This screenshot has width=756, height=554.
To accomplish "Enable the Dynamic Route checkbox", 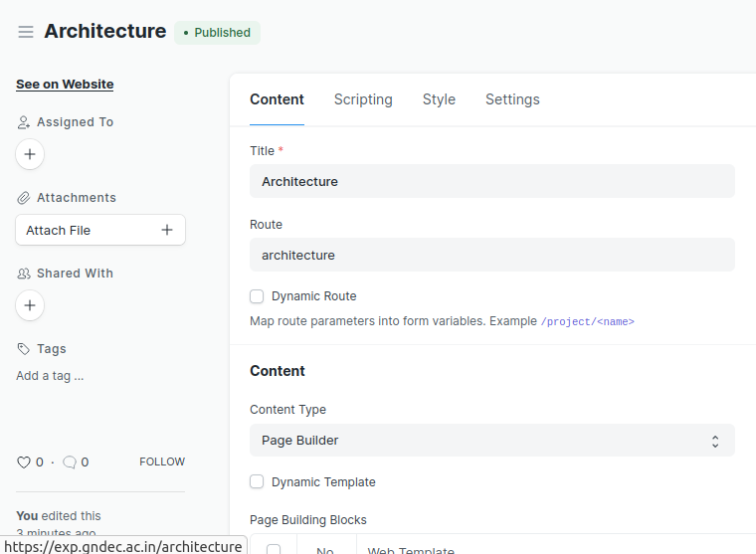I will coord(257,296).
